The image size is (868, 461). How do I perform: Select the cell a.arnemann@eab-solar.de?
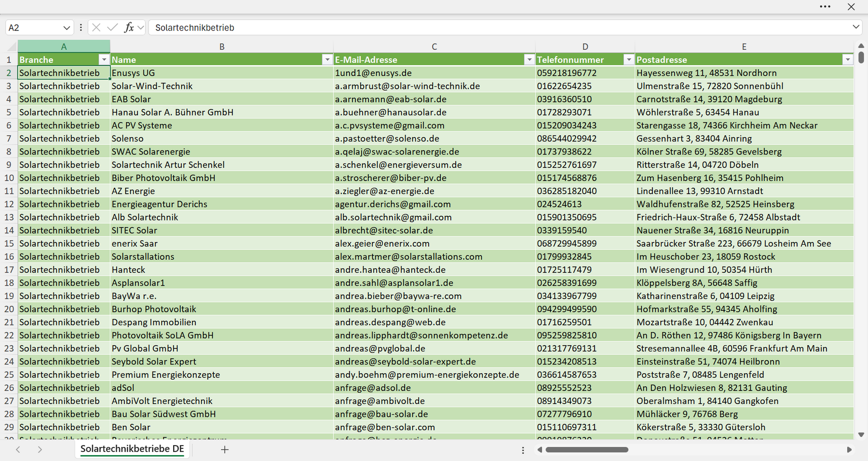434,99
